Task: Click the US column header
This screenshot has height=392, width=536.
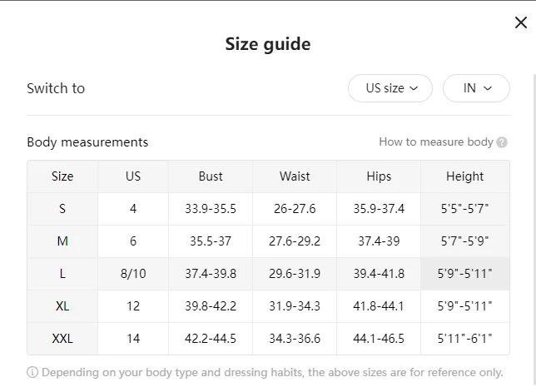Action: [x=133, y=176]
